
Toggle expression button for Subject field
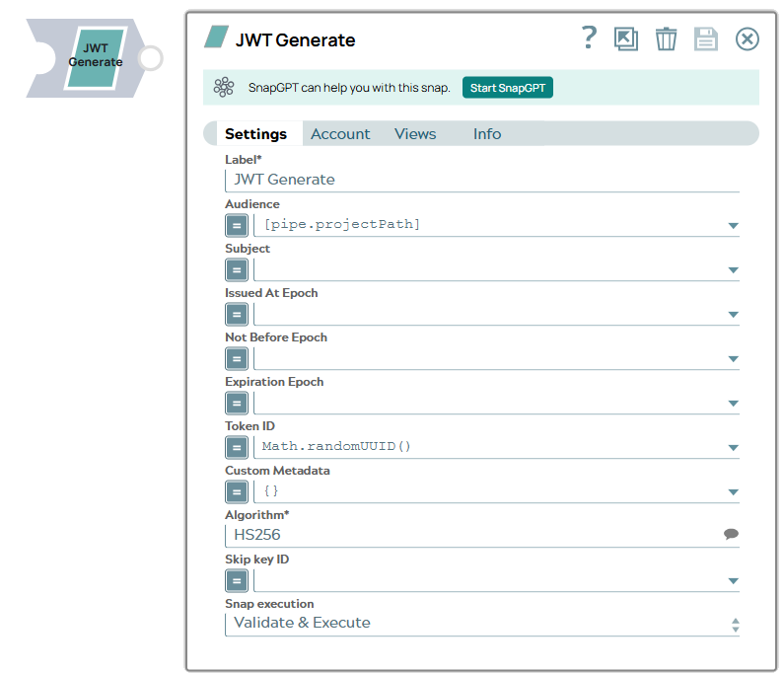point(237,269)
